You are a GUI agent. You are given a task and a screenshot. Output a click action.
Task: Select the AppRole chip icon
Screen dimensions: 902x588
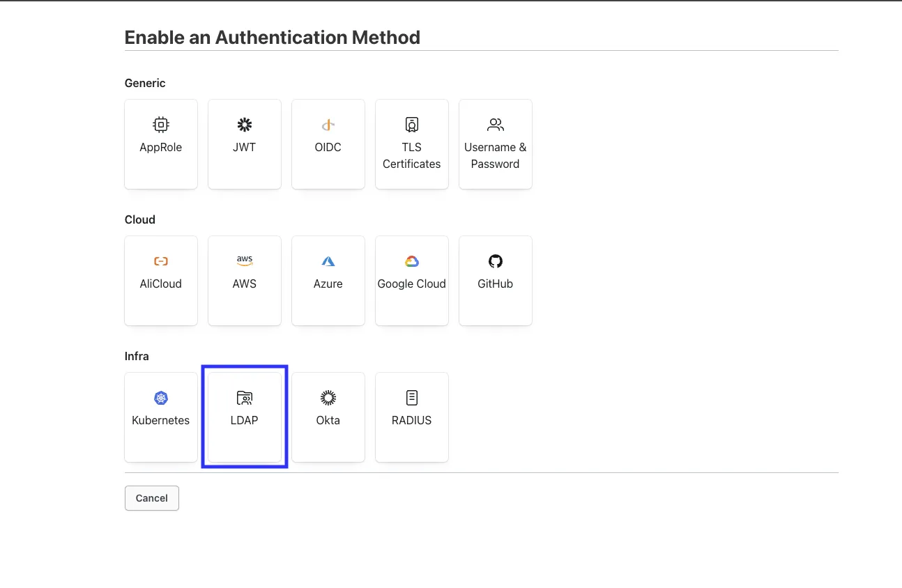pyautogui.click(x=161, y=125)
